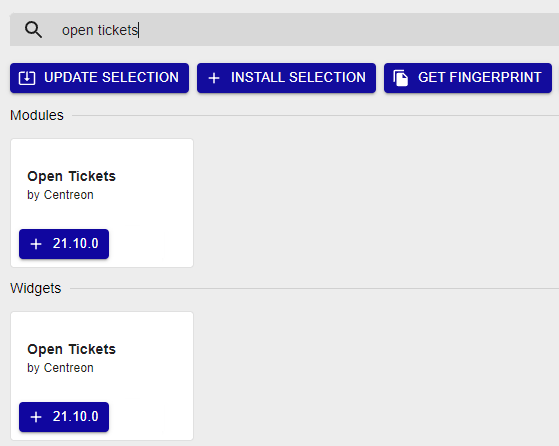Click the update icon in Update Selection
Viewport: 559px width, 446px height.
pos(27,78)
